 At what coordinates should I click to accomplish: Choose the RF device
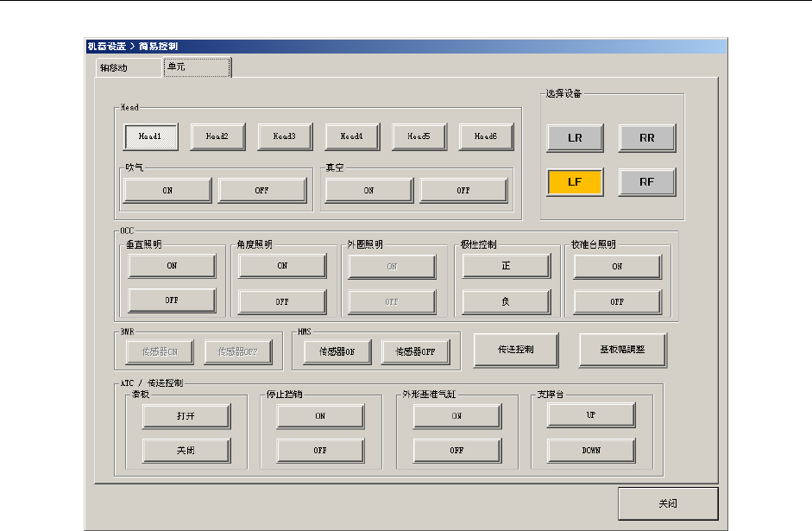click(647, 182)
